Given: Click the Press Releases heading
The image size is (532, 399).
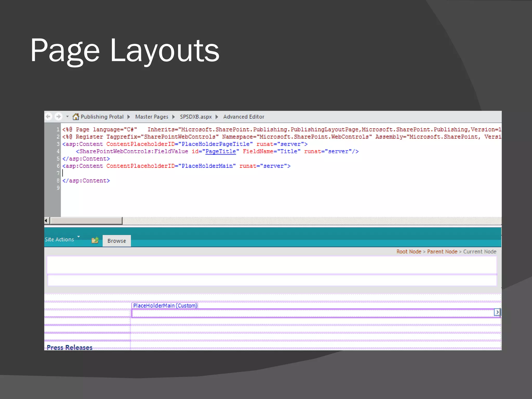Looking at the screenshot, I should 70,347.
